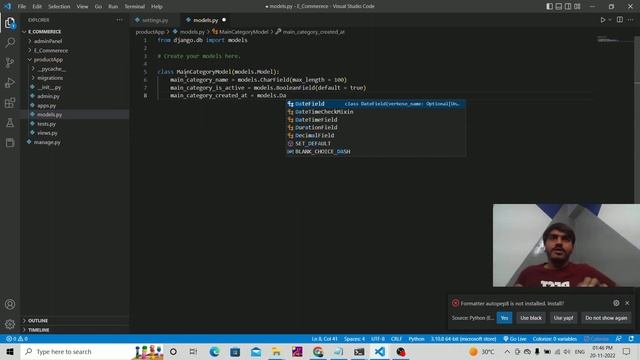Open apps.py file
640x360 pixels.
point(47,106)
